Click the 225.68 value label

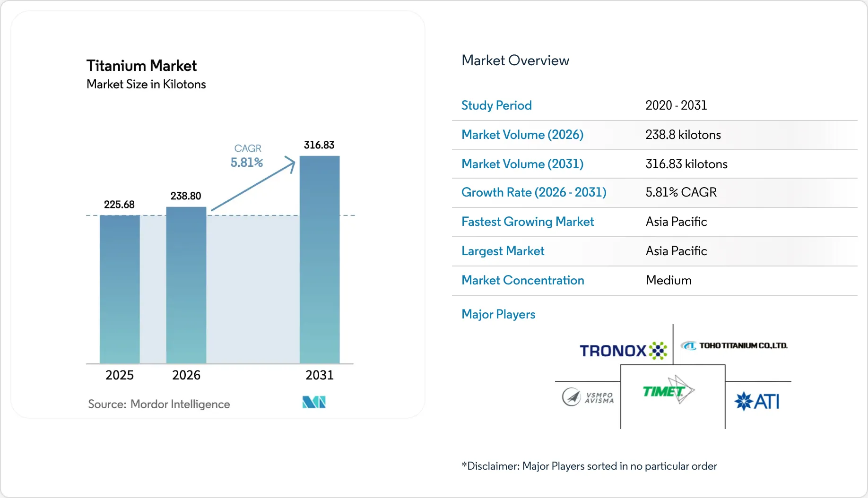coord(119,205)
